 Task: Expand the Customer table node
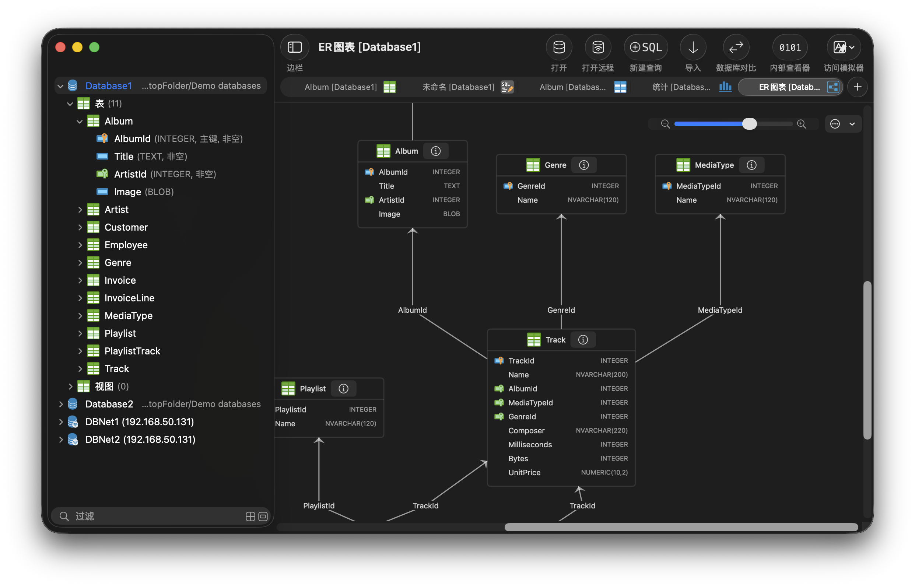(80, 227)
